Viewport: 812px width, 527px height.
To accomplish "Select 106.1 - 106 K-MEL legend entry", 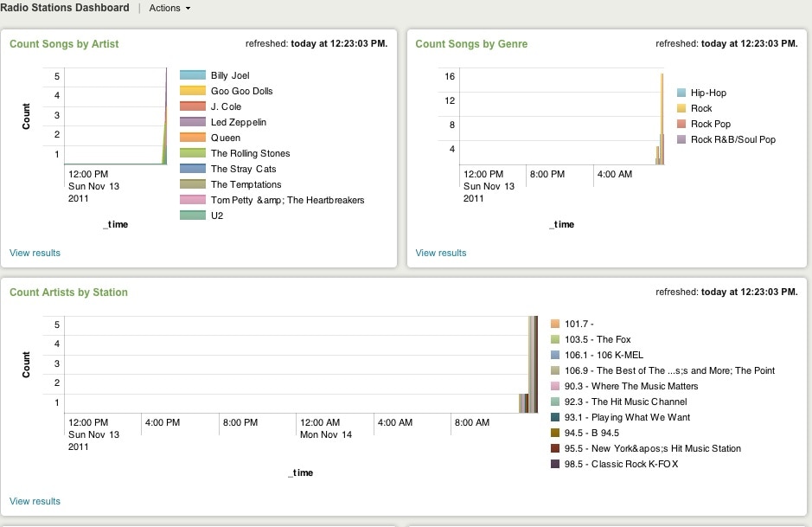I will click(x=604, y=355).
